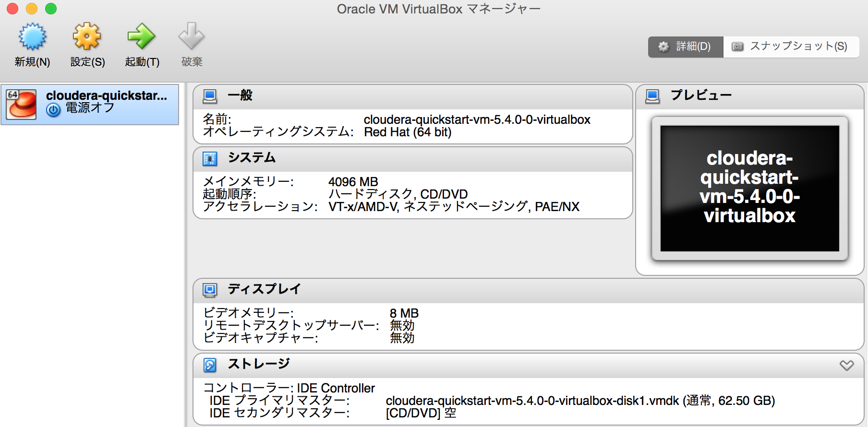Click the IDE セカンダリマスター: label
Image resolution: width=868 pixels, height=427 pixels.
tap(279, 413)
